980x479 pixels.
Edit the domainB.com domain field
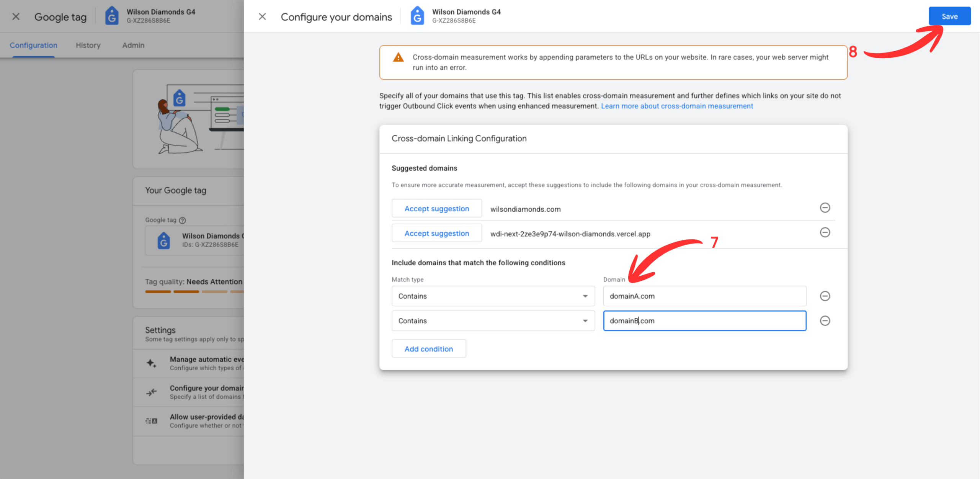click(705, 321)
